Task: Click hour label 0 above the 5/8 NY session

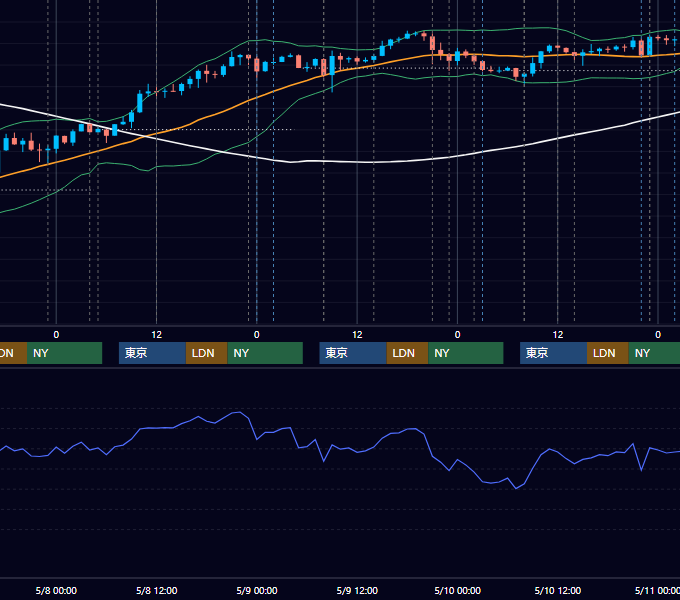Action: [x=56, y=335]
